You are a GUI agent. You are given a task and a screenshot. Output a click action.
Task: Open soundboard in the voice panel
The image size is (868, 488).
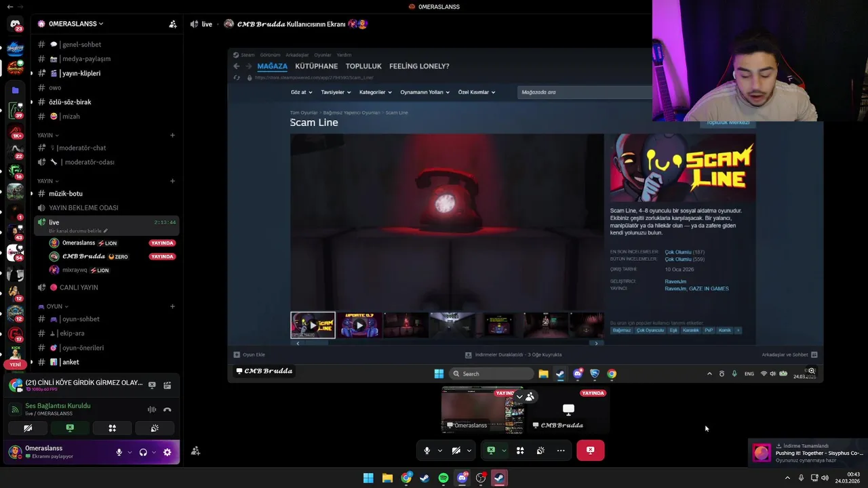[x=155, y=428]
